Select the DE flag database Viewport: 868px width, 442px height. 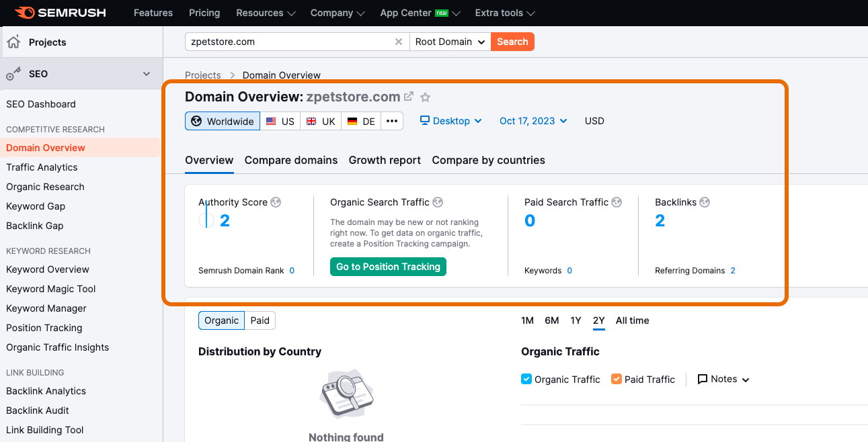pos(361,121)
